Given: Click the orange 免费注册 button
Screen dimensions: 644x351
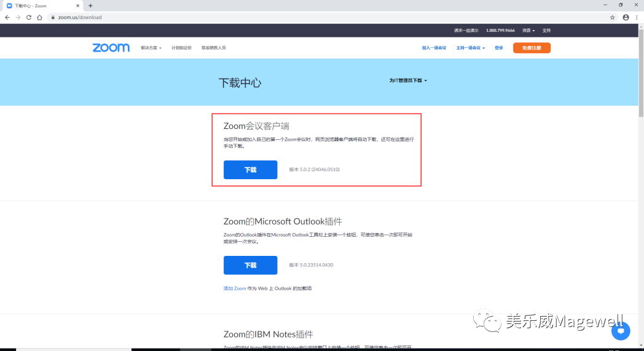Looking at the screenshot, I should (x=532, y=48).
